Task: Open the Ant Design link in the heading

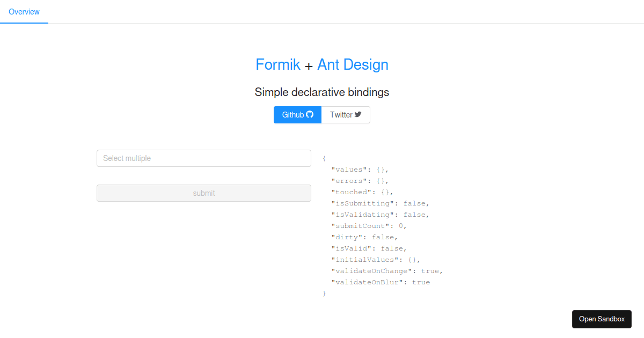Action: (353, 64)
